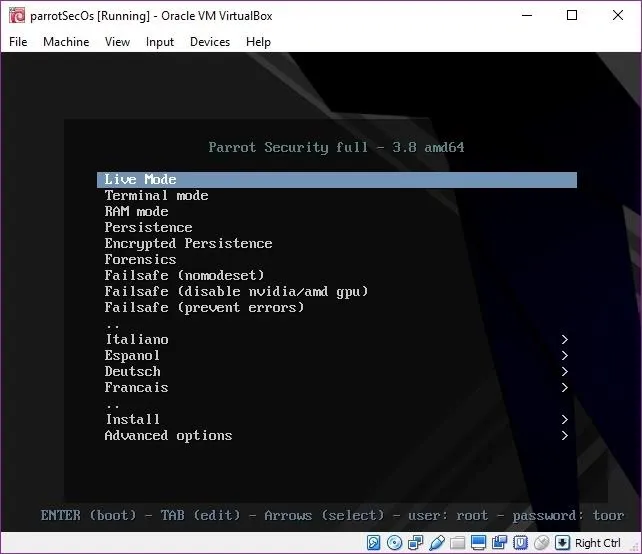This screenshot has height=554, width=642.
Task: Click the 'password: toor' hint text
Action: (568, 515)
